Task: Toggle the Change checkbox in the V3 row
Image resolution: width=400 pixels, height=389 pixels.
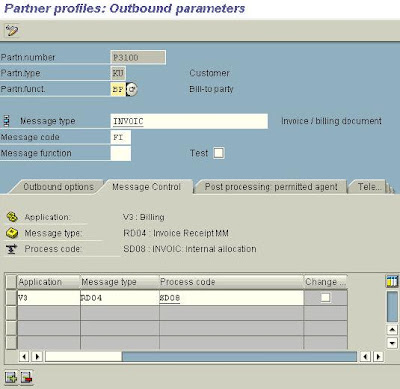Action: 325,297
